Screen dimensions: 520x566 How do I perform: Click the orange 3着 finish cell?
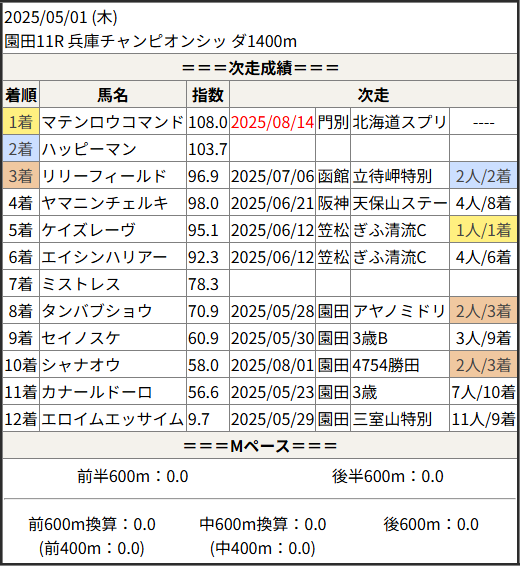pos(21,176)
